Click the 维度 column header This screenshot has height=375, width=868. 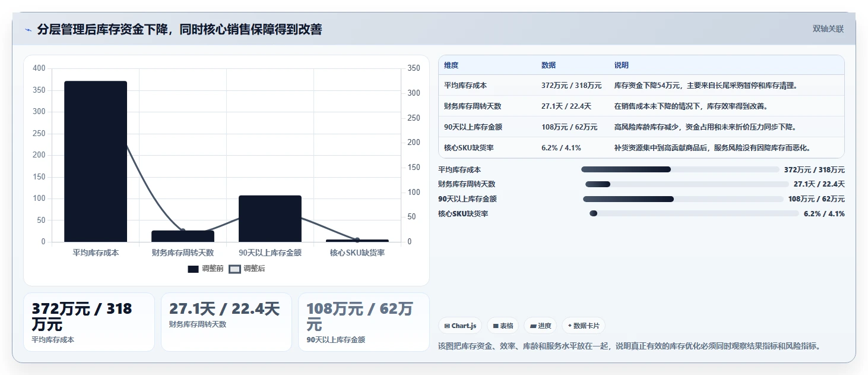pos(451,65)
